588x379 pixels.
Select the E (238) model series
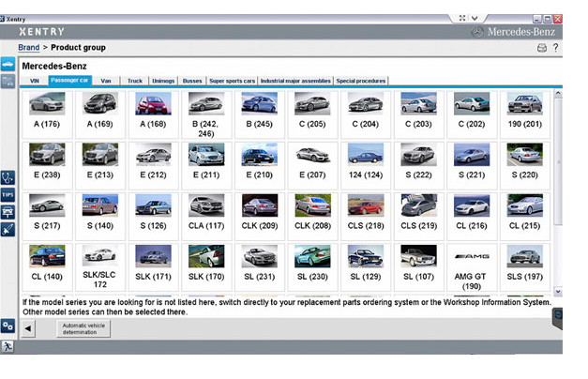point(47,165)
